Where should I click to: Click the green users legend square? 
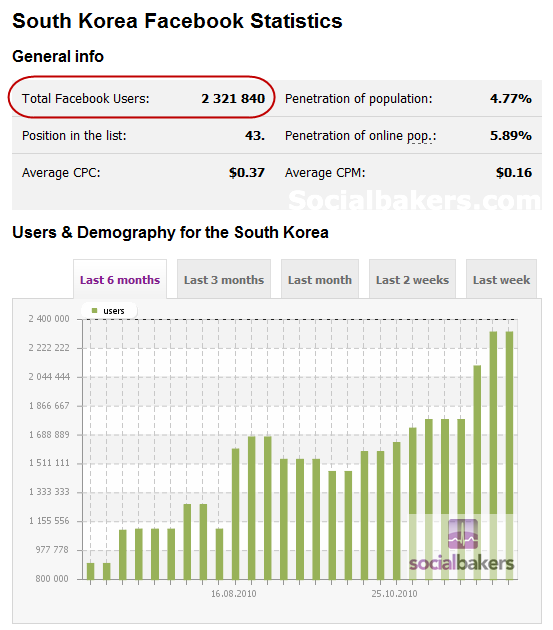[95, 311]
